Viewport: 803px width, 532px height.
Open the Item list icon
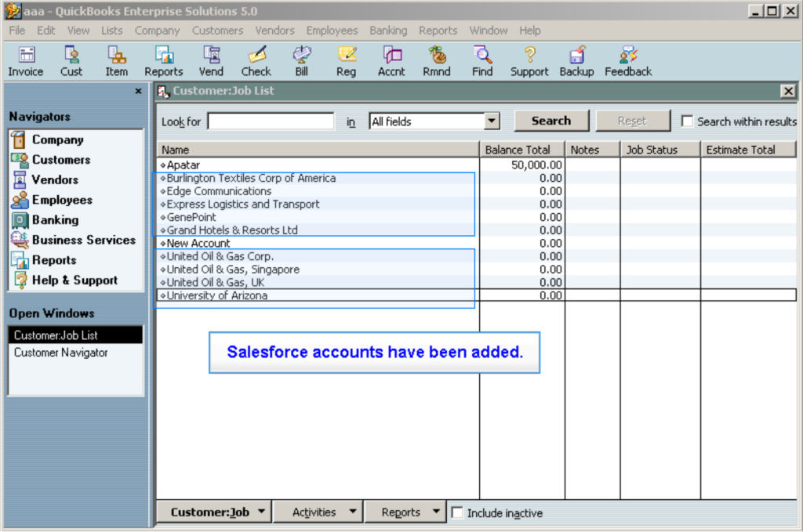(117, 61)
